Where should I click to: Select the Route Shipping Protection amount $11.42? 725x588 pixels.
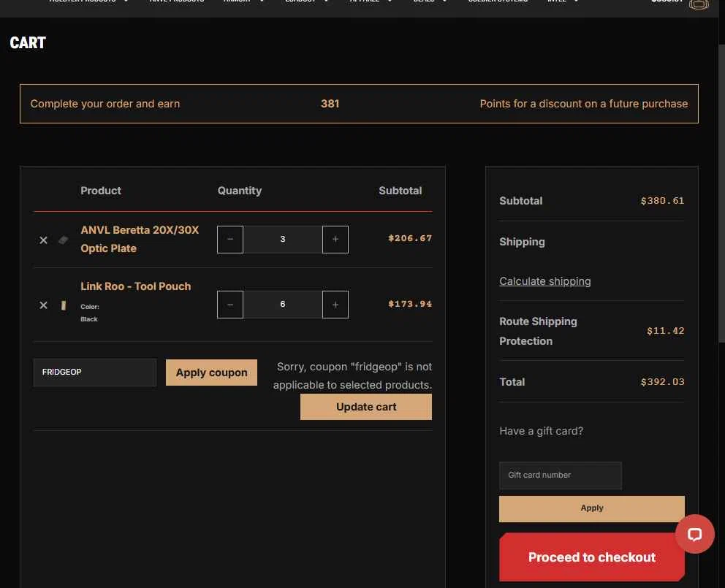click(x=665, y=330)
